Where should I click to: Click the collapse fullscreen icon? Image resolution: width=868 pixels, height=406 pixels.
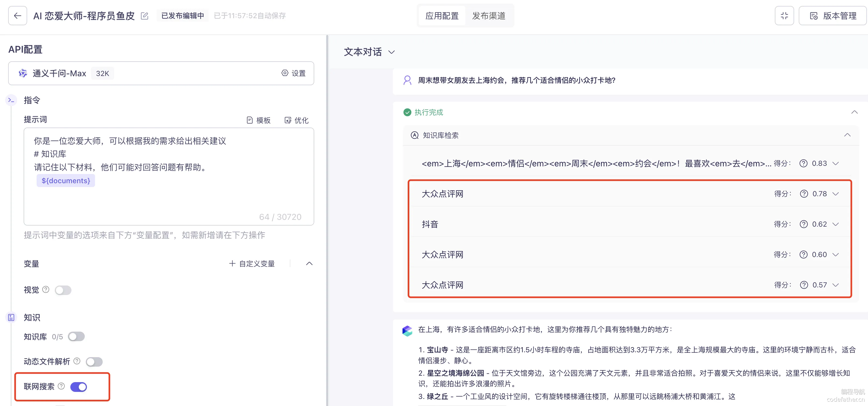[x=784, y=16]
